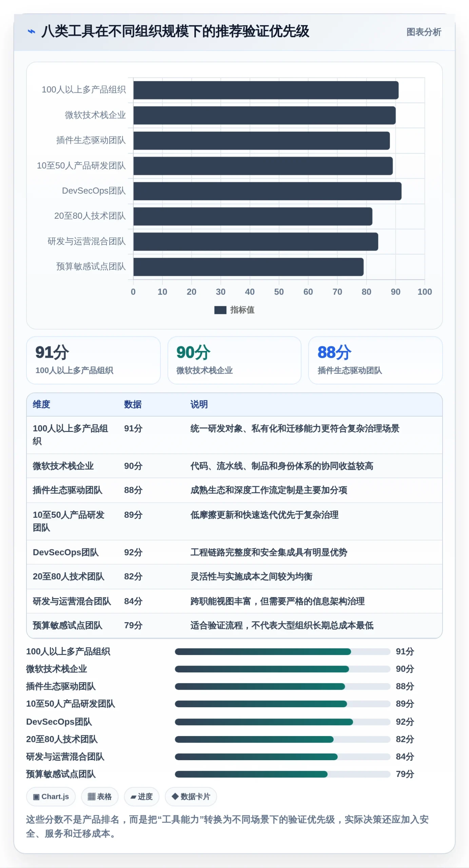Click the DevSecOps团队 y-axis label
Screen dimensions: 469x868
94,191
